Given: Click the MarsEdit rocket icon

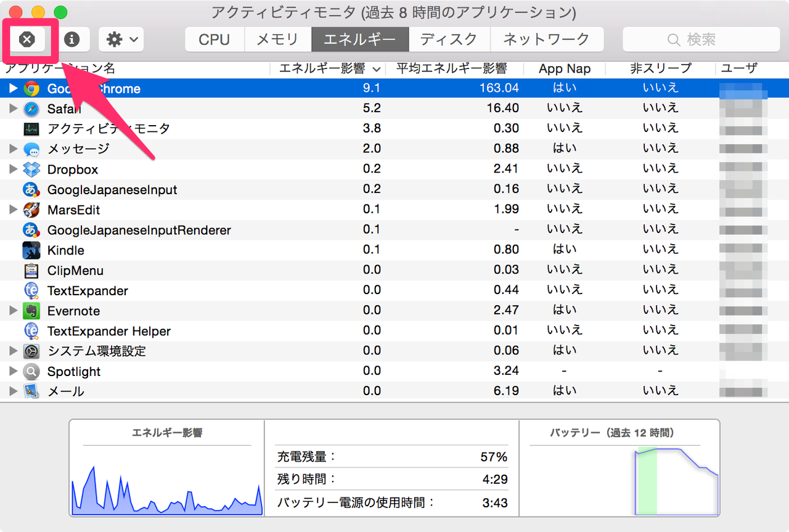Looking at the screenshot, I should coord(31,210).
